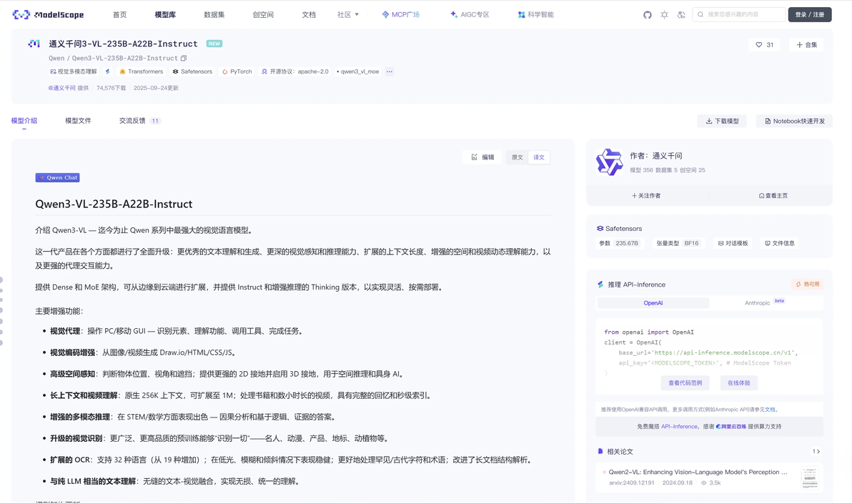This screenshot has height=504, width=852.
Task: Open the 文档 link in API note
Action: (x=770, y=410)
